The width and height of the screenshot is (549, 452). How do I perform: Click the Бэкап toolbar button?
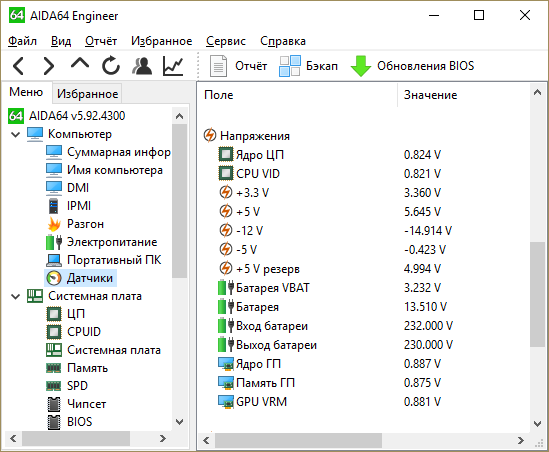tap(308, 66)
